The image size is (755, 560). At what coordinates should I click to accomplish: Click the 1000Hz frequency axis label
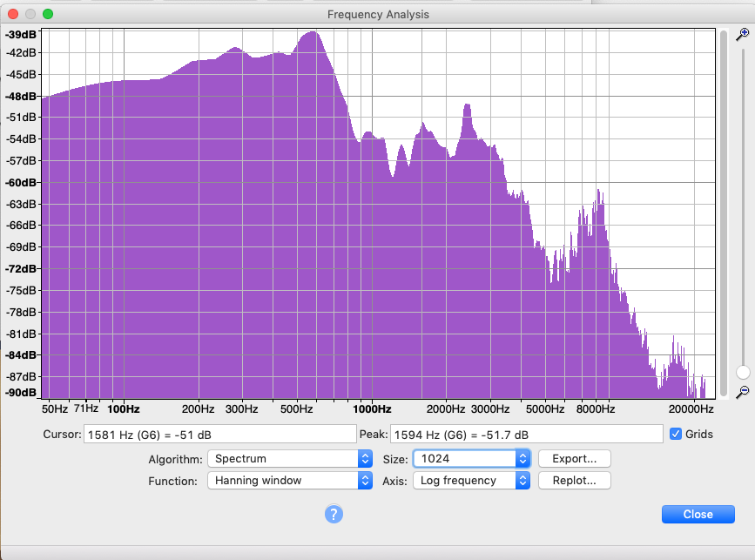click(372, 409)
